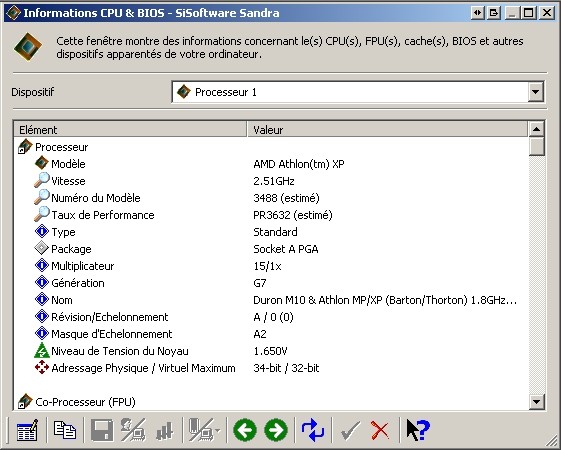Click the title bar left-right arrows button
The image size is (561, 450).
pyautogui.click(x=478, y=13)
